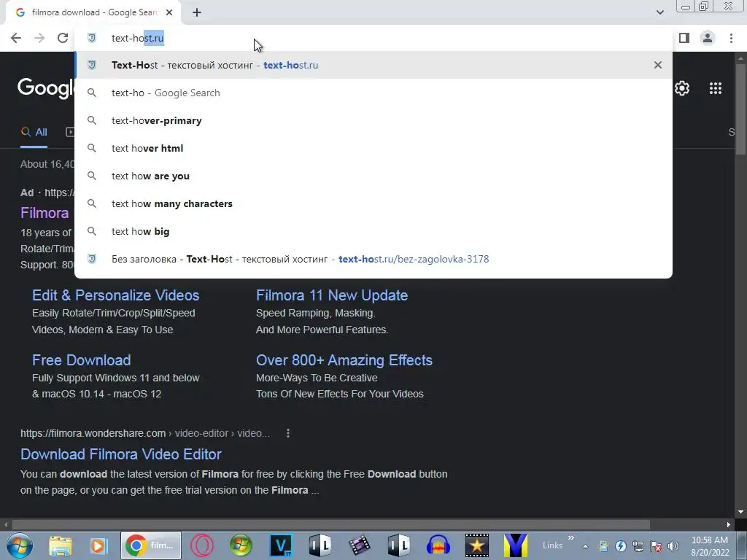
Task: Click the vertical scrollbar thumb
Action: coord(740,108)
